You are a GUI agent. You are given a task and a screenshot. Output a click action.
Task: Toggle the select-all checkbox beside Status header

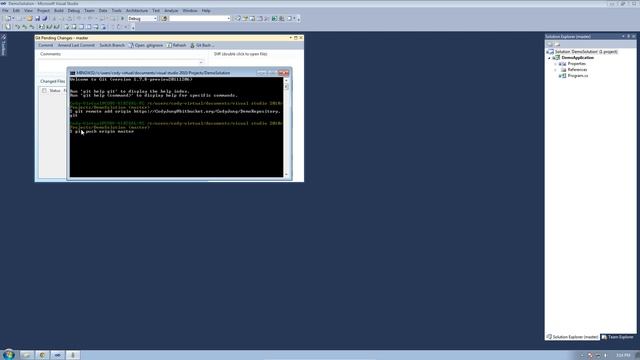[x=44, y=91]
